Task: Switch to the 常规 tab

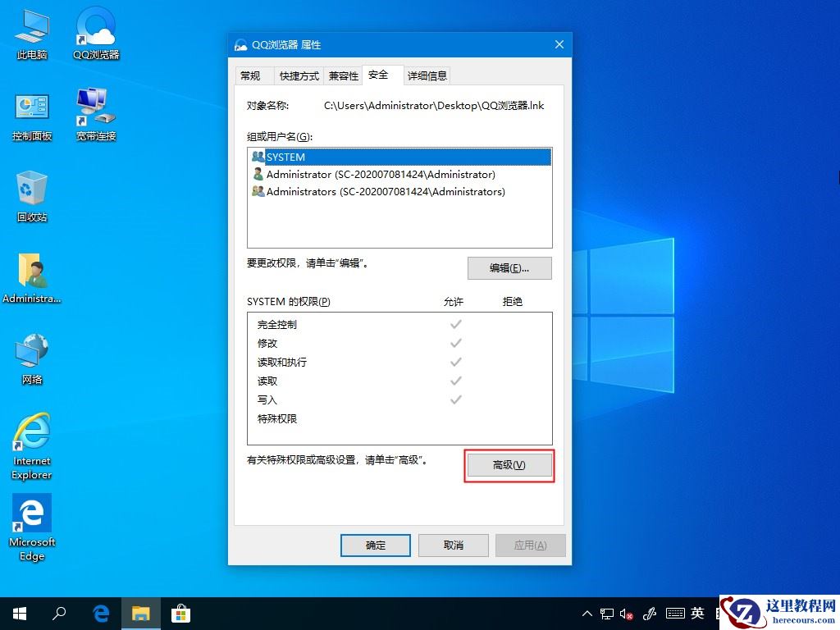Action: click(x=253, y=75)
